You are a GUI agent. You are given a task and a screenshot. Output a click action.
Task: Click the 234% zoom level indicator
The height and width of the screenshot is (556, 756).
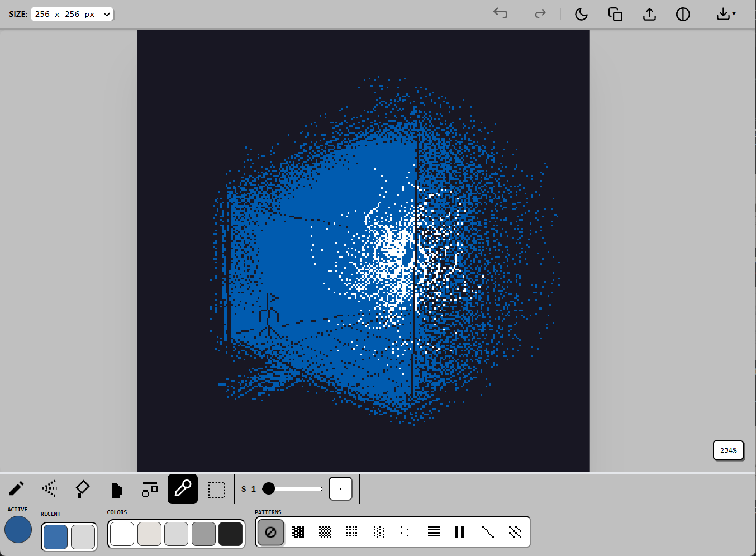tap(728, 450)
